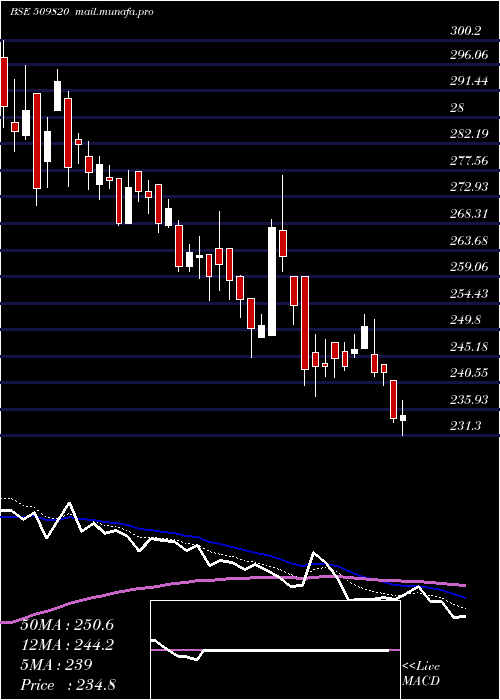
Task: Click the 12MA : 244.2 readout
Action: 68,644
